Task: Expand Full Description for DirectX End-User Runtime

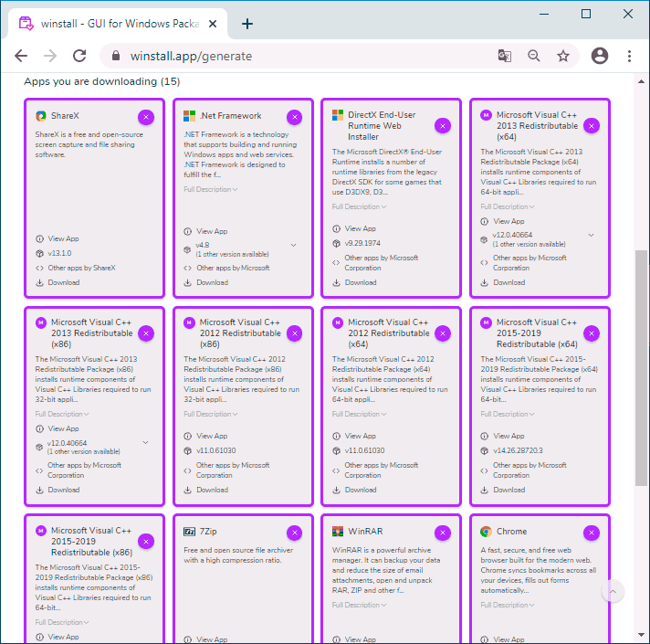Action: [x=359, y=206]
